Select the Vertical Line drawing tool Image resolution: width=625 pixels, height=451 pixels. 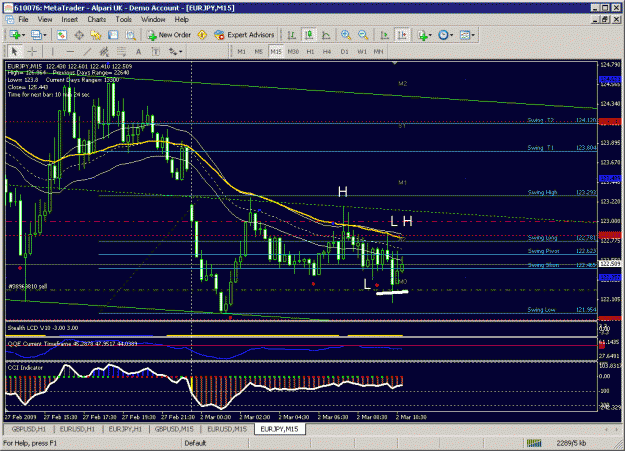(52, 51)
